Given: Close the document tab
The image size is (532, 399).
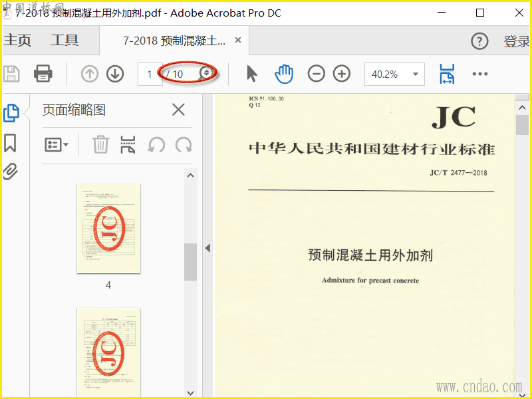Looking at the screenshot, I should pos(238,40).
